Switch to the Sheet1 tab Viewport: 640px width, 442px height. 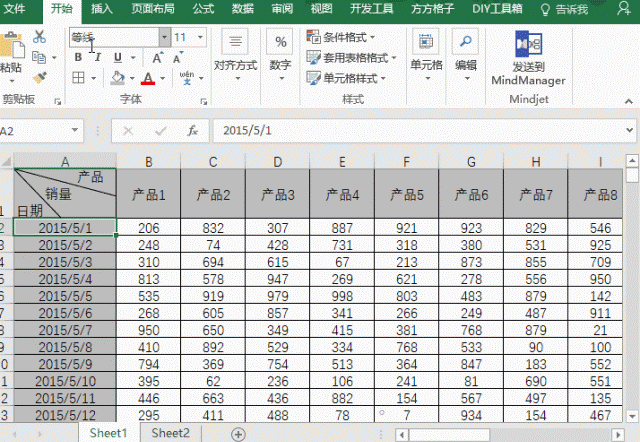109,433
